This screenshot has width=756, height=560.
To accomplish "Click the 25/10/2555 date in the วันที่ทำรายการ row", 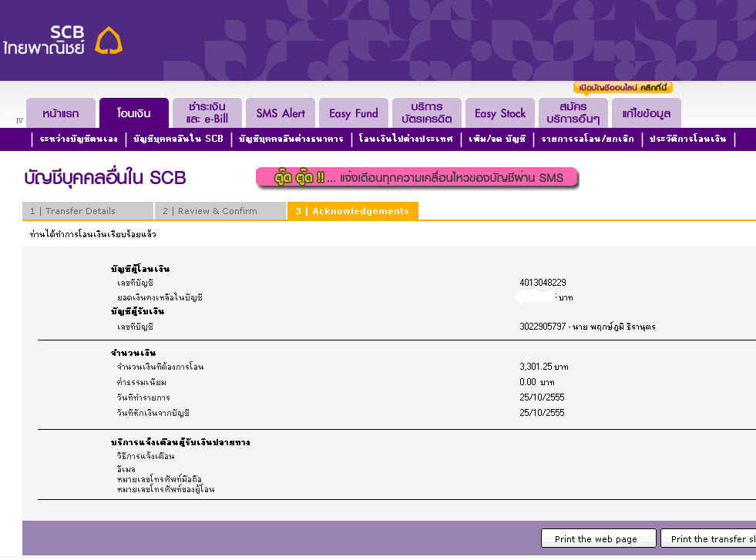I will pyautogui.click(x=542, y=397).
